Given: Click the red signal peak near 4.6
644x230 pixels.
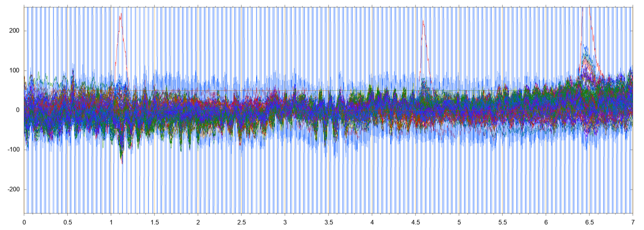Looking at the screenshot, I should [423, 22].
